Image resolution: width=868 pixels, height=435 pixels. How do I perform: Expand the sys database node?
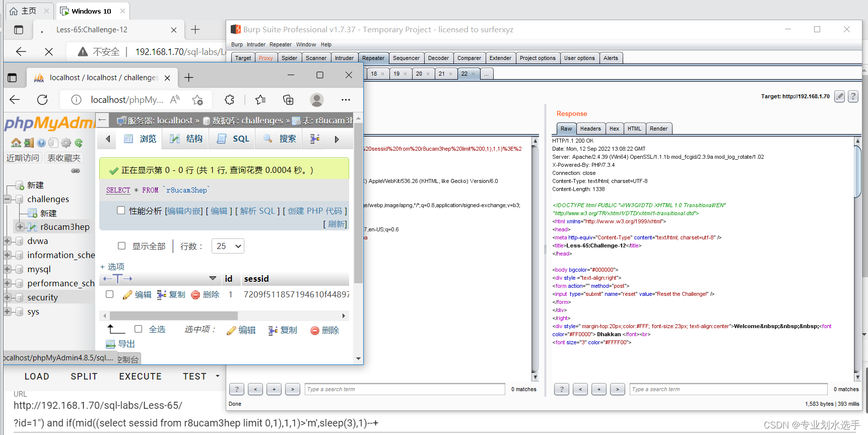(x=8, y=312)
